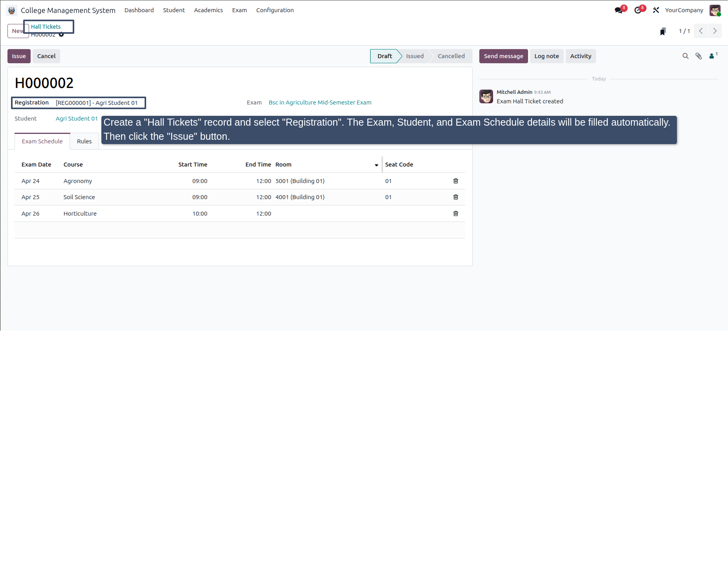This screenshot has height=578, width=728.
Task: Delete the Soil Science exam schedule row
Action: coord(456,197)
